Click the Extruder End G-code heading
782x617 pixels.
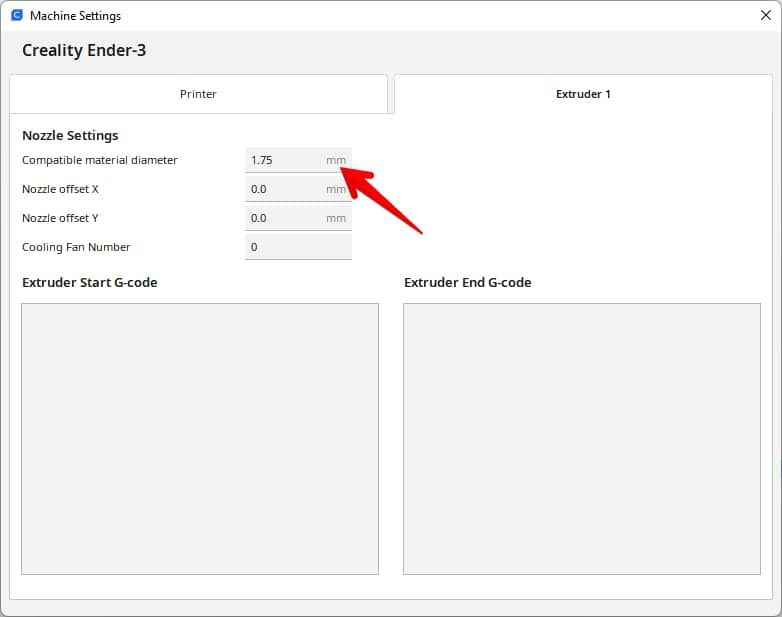467,282
